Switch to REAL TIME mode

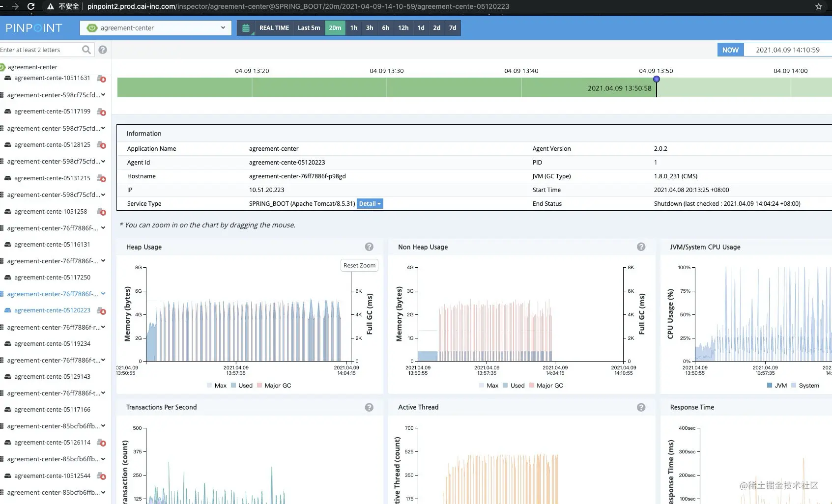[274, 28]
